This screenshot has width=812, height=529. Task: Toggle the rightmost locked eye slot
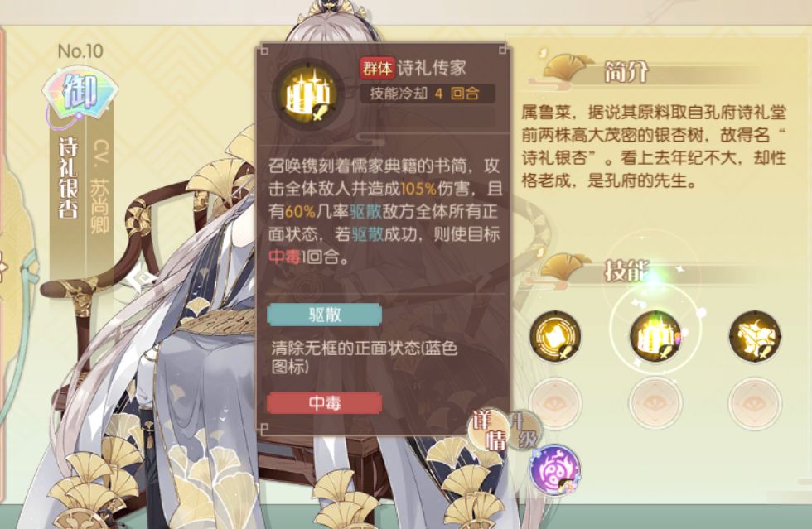(x=754, y=403)
